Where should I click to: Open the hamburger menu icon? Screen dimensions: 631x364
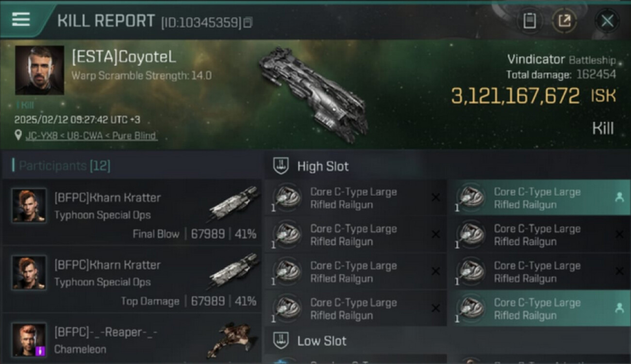click(x=21, y=19)
